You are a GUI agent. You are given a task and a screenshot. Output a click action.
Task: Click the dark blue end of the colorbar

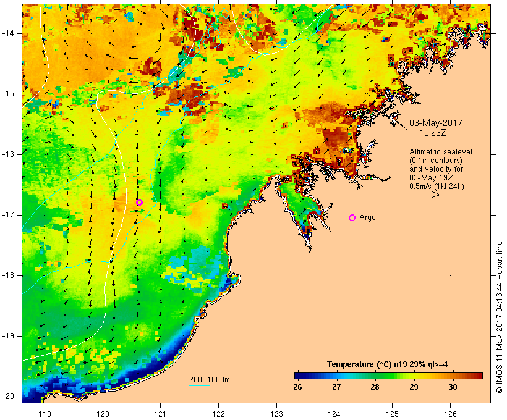(x=299, y=376)
